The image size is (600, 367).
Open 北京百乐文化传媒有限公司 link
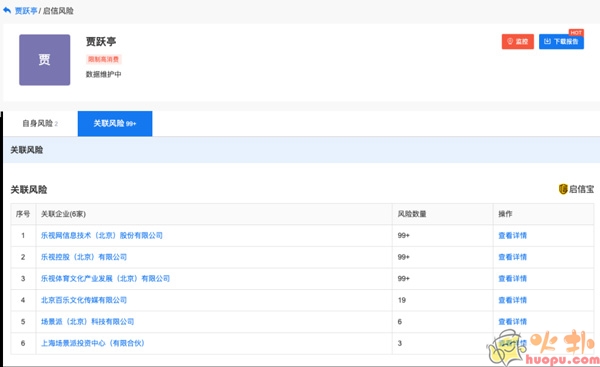point(84,300)
